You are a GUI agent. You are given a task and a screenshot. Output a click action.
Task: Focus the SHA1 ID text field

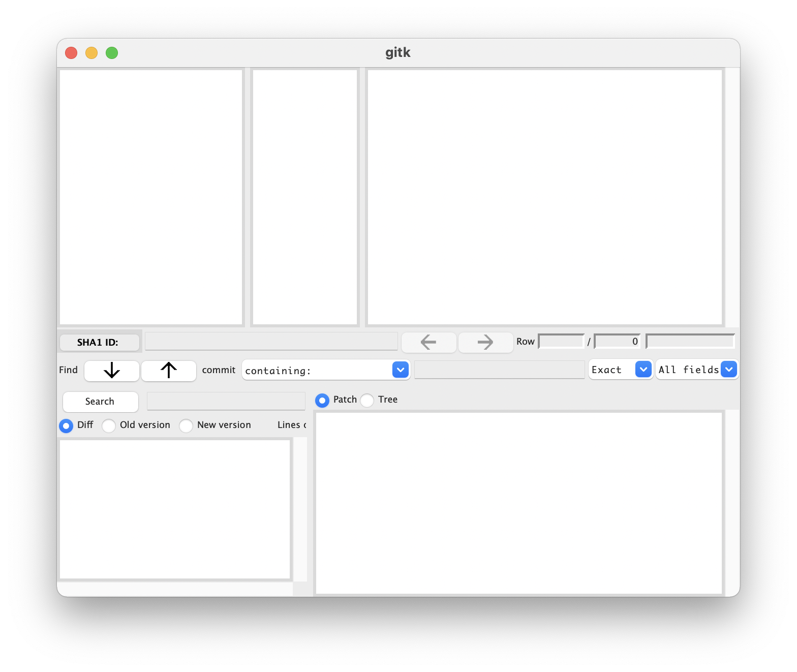coord(271,341)
